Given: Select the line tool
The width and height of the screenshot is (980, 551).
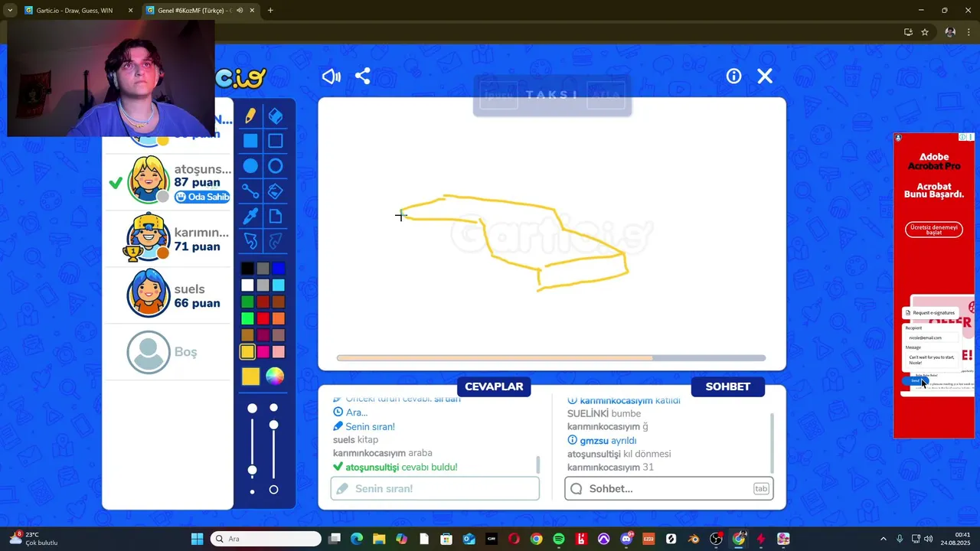Looking at the screenshot, I should coord(250,191).
